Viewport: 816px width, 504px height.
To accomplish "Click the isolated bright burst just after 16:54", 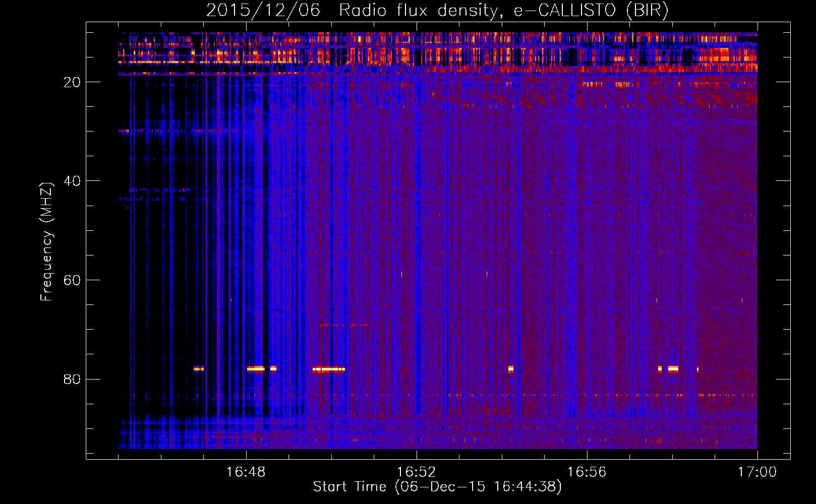I will pyautogui.click(x=510, y=369).
